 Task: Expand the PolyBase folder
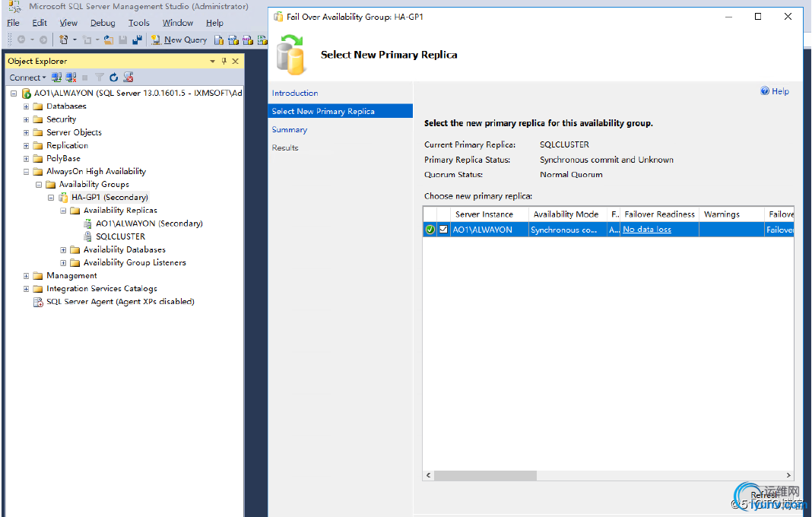point(26,158)
